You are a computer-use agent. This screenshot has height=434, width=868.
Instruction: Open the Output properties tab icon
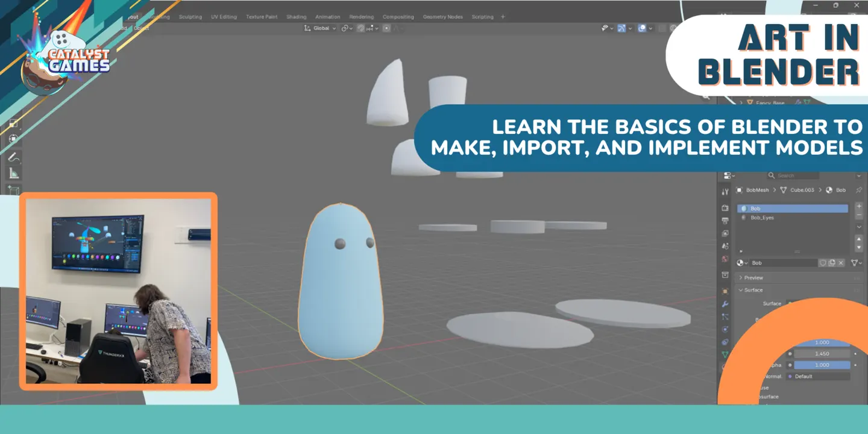(725, 221)
